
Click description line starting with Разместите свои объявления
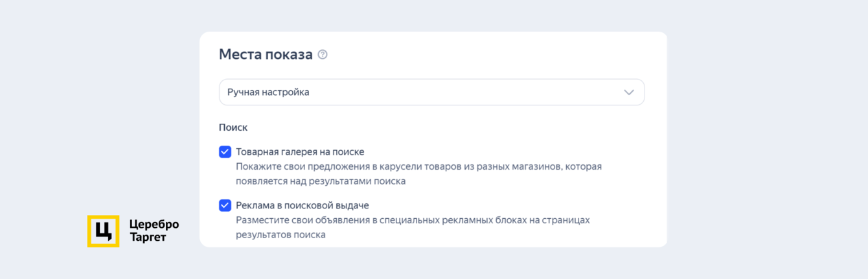[x=413, y=220]
